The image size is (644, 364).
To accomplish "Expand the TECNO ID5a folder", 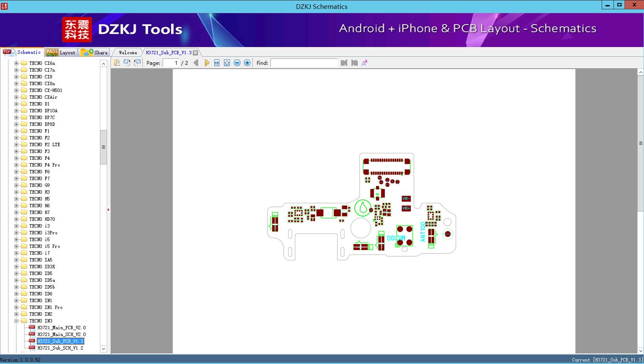I will click(16, 280).
